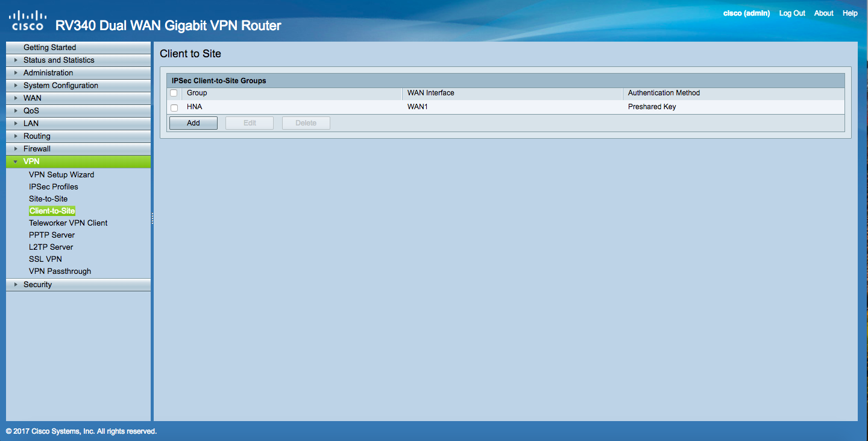868x441 pixels.
Task: Click the Edit button
Action: [250, 123]
